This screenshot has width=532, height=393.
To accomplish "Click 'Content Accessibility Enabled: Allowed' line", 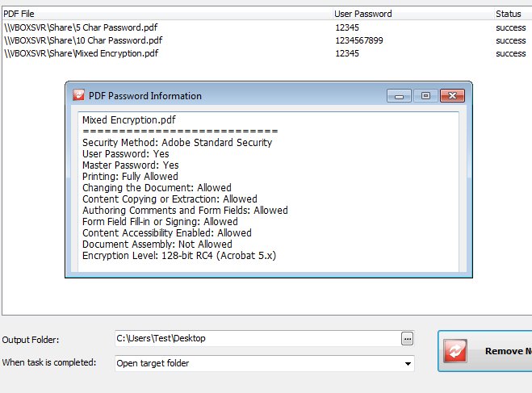I will pos(167,233).
